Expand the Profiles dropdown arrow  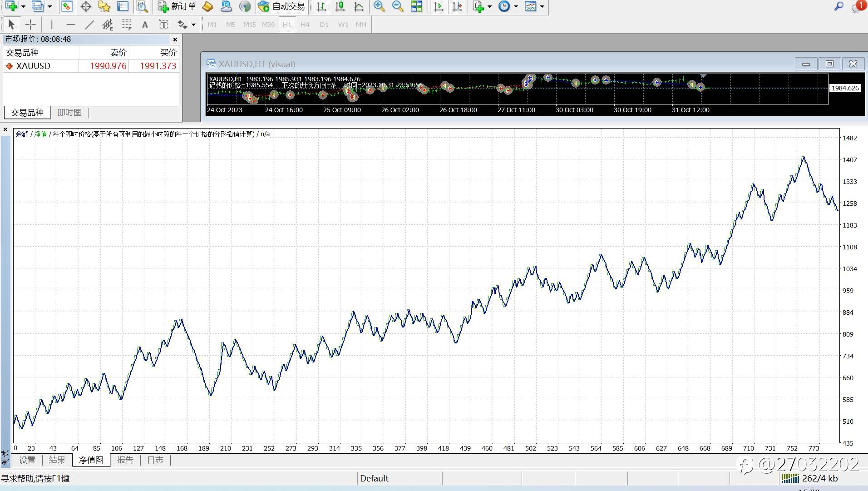tap(49, 6)
